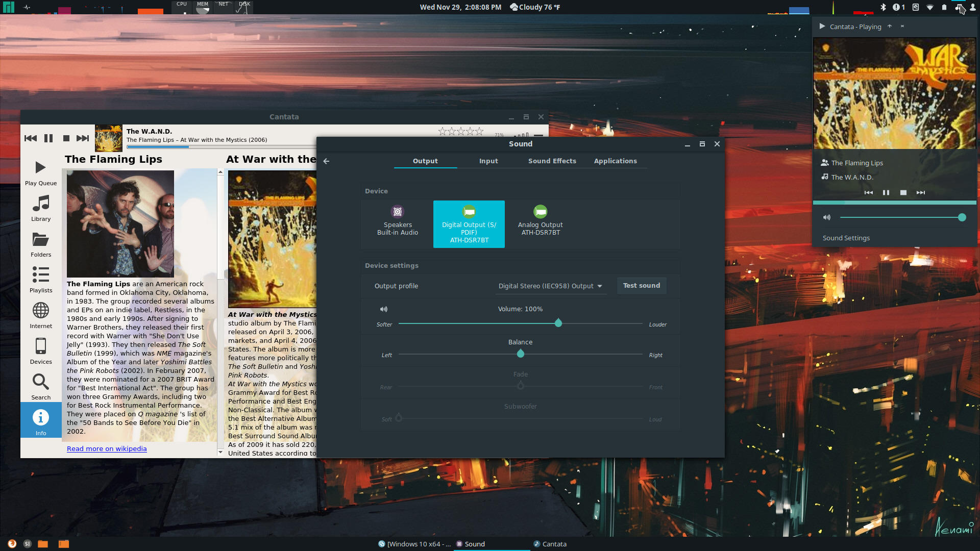Screen dimensions: 980x551
Task: Open the user account tray icon
Action: click(x=972, y=8)
